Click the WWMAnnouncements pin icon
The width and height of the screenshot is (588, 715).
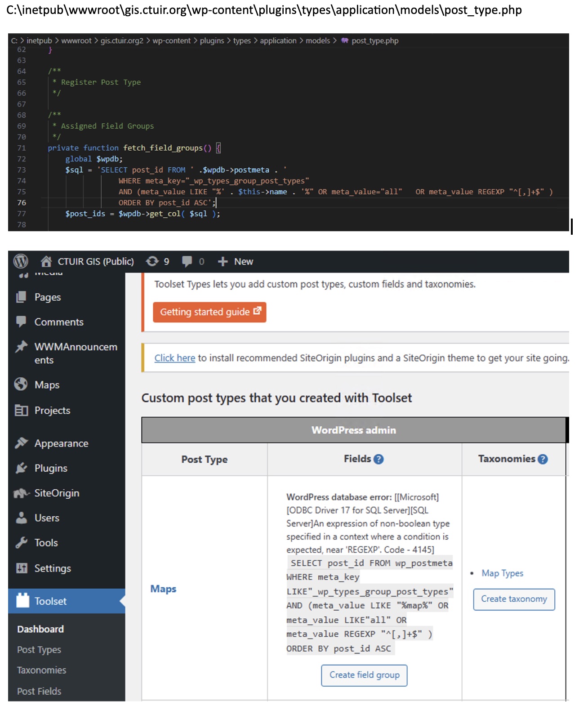(21, 347)
